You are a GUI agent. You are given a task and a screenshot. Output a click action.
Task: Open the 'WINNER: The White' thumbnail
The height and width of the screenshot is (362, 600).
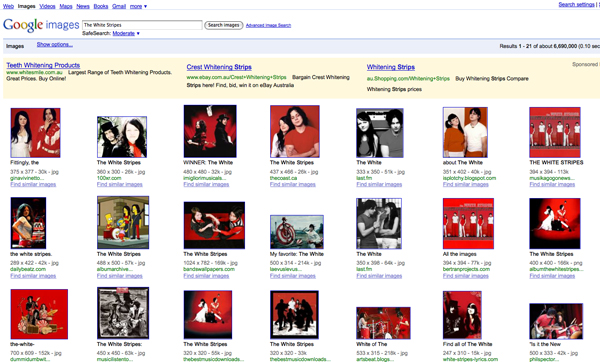[210, 131]
